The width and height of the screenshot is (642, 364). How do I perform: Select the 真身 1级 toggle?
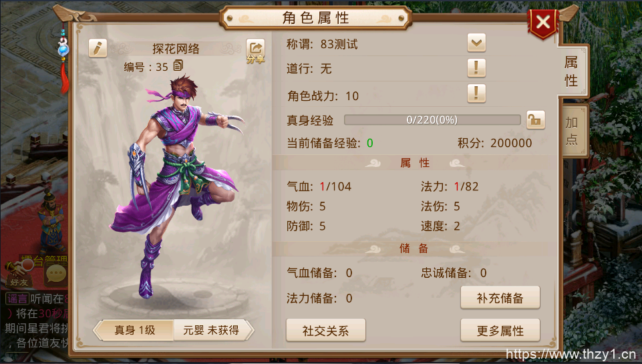click(135, 330)
